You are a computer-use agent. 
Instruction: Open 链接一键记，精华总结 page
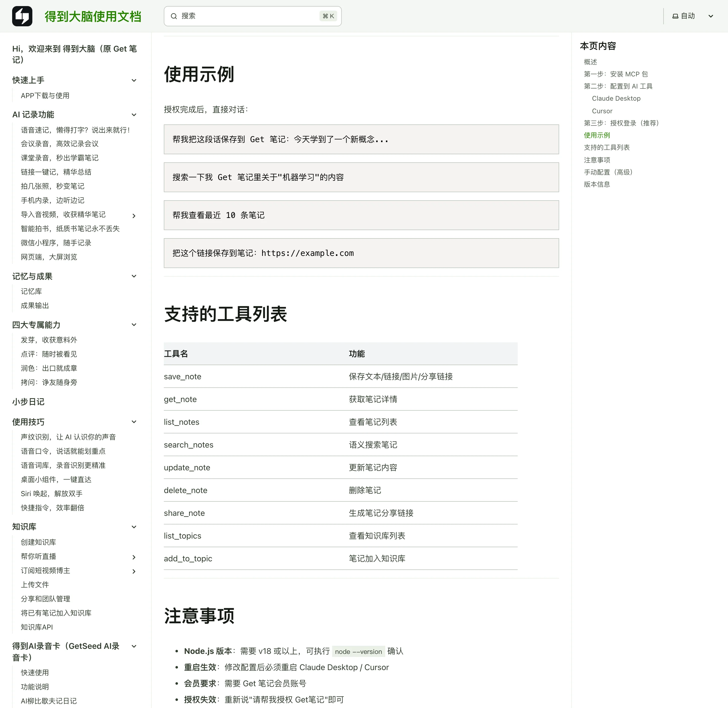56,172
